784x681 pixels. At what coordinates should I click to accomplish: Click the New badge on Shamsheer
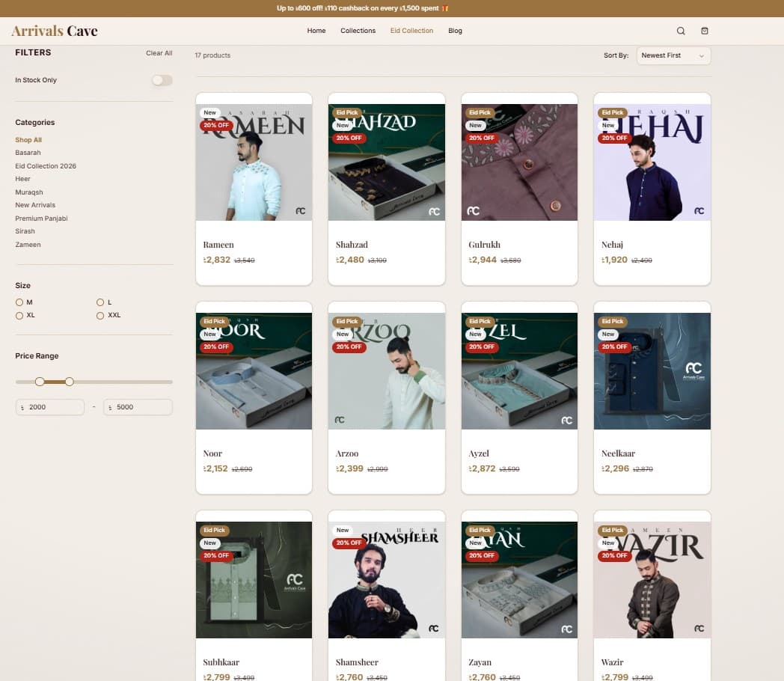[343, 531]
